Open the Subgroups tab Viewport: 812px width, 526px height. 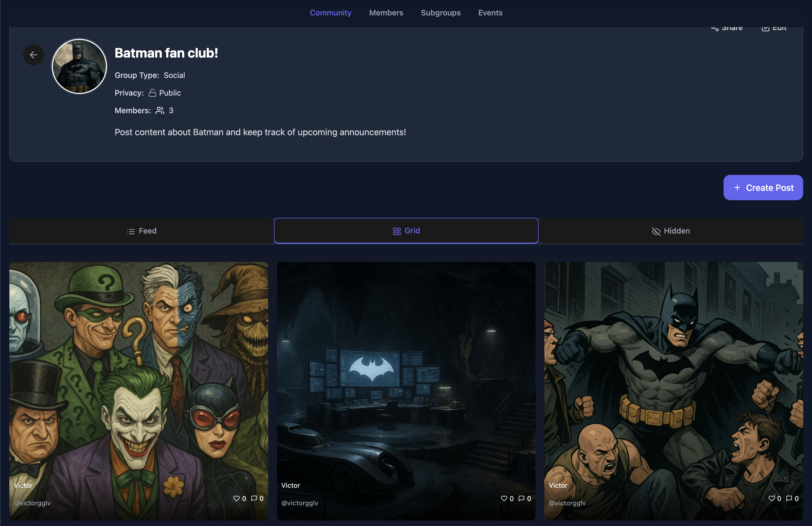(x=440, y=13)
